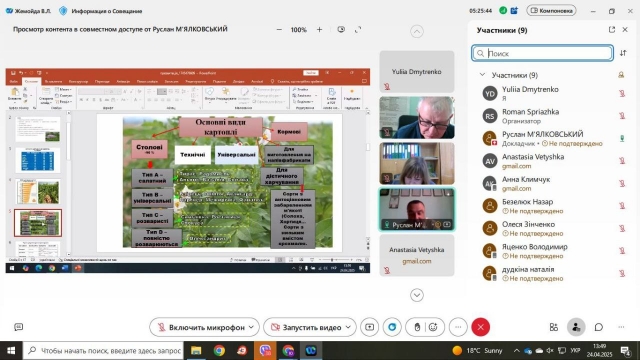Click the 100% zoom level value
This screenshot has width=640, height=360.
pyautogui.click(x=298, y=30)
